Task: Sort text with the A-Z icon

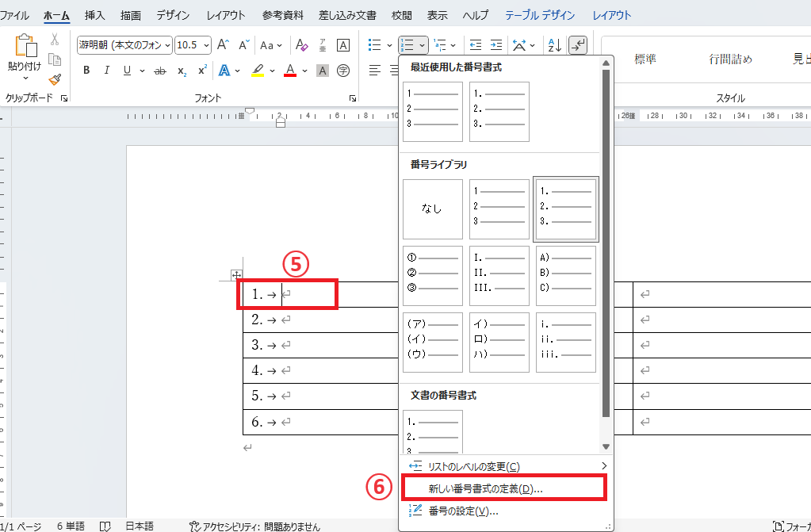Action: [554, 45]
